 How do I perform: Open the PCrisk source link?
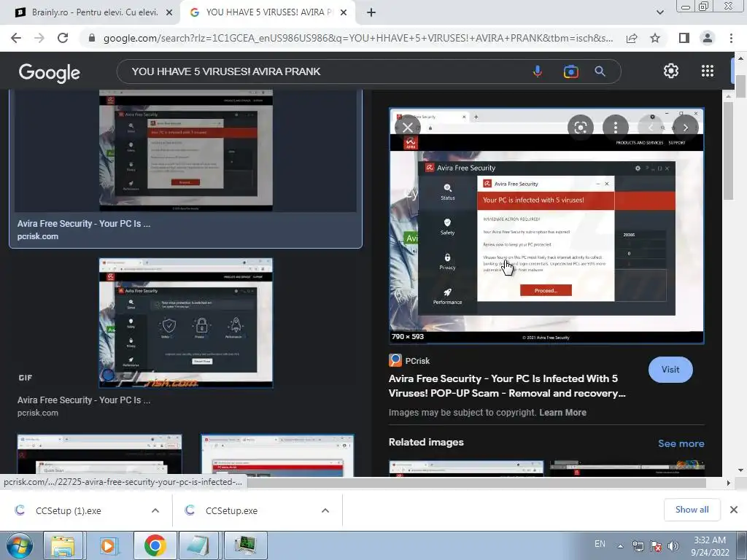pyautogui.click(x=409, y=360)
